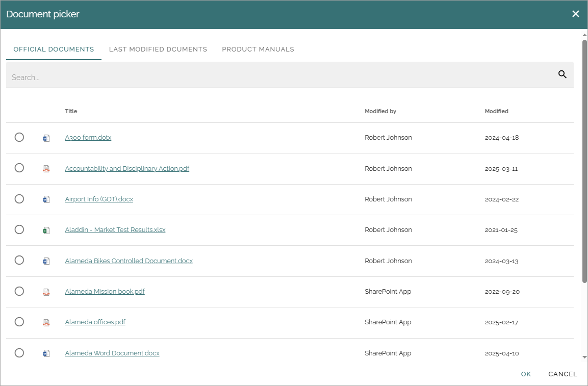Open Accountability and Disciplinary Action.pdf link
Image resolution: width=588 pixels, height=386 pixels.
coord(127,168)
